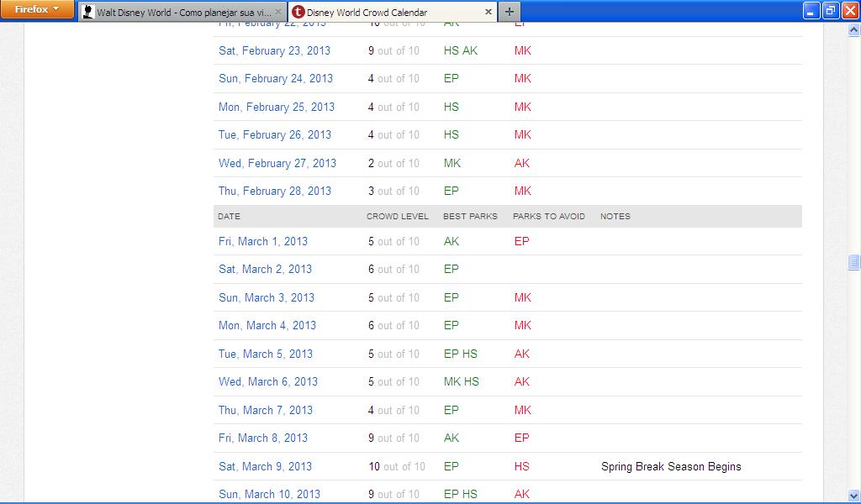Minimize the Firefox window

811,10
